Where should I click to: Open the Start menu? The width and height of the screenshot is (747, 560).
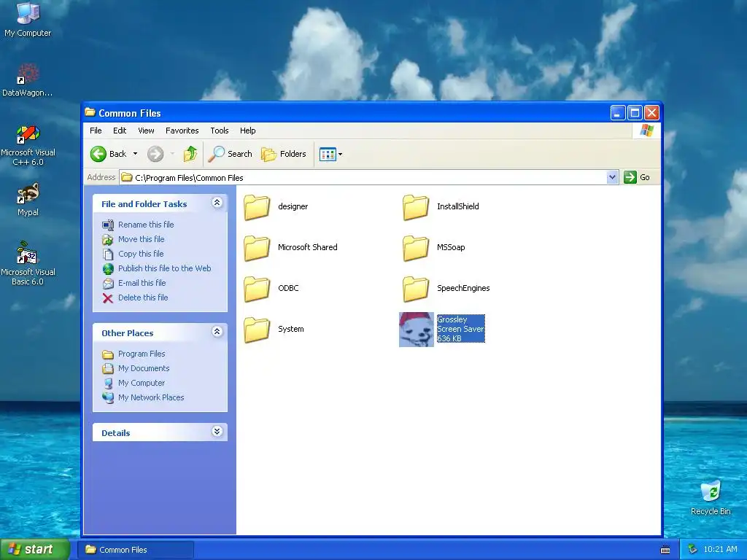coord(34,550)
